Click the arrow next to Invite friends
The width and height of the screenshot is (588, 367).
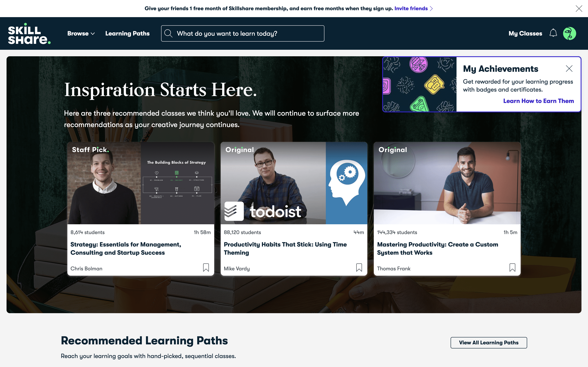(431, 9)
